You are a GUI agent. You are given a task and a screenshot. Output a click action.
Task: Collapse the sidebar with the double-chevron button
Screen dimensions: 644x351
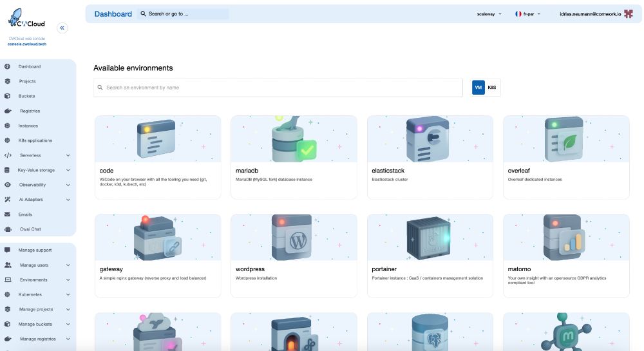coord(62,28)
